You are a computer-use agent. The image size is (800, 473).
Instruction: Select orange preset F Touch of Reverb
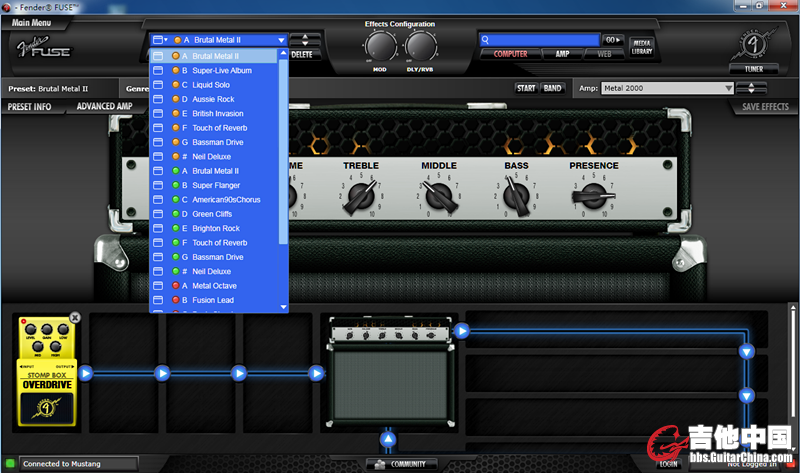[214, 128]
